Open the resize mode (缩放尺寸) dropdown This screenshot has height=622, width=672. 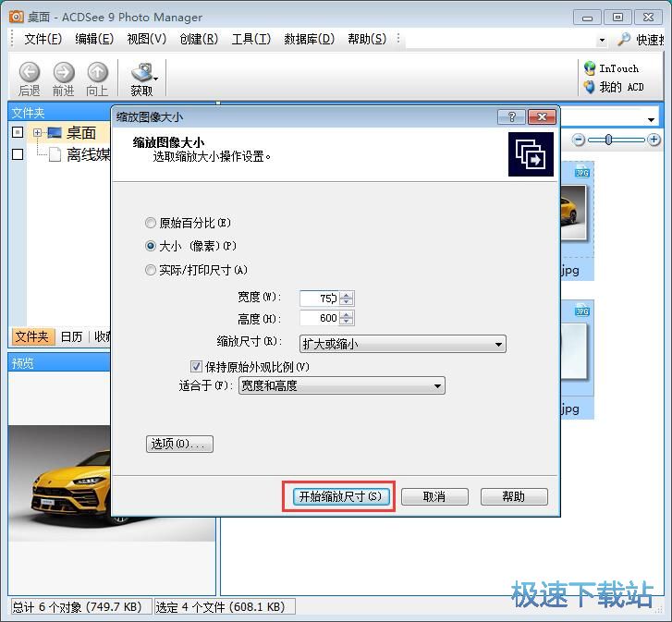tap(402, 344)
